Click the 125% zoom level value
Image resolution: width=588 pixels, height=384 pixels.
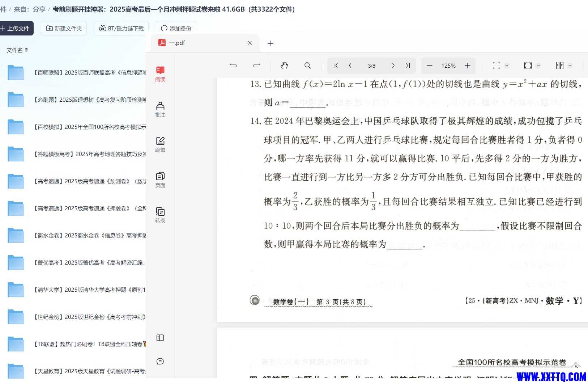(448, 66)
